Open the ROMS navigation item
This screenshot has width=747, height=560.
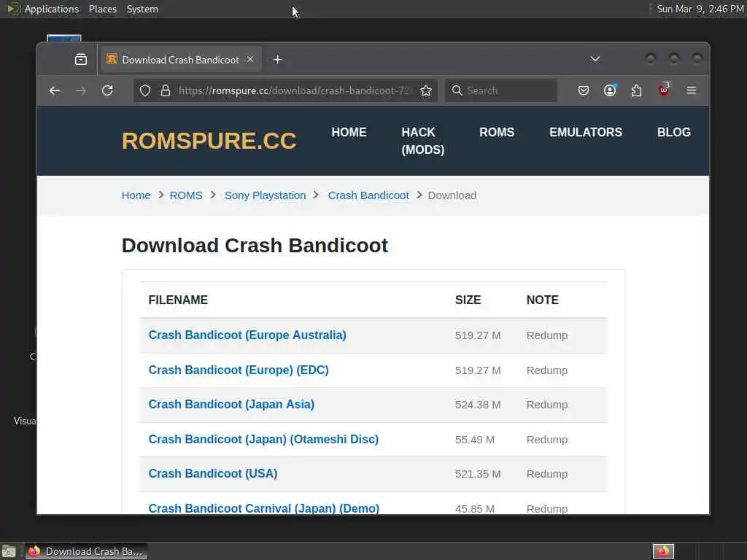[497, 133]
